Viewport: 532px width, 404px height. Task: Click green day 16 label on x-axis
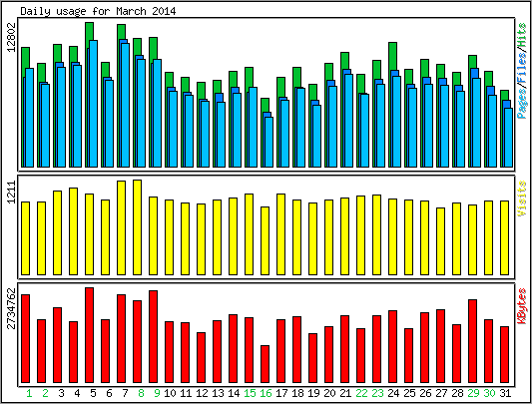266,393
